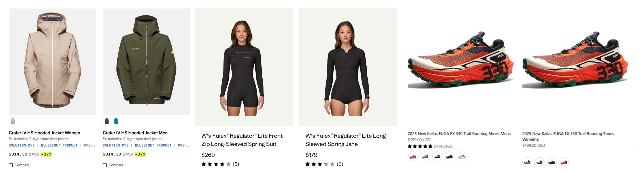The image size is (644, 173).
Task: Select teal shoe variant for Women's FUGA
Action: point(527,162)
